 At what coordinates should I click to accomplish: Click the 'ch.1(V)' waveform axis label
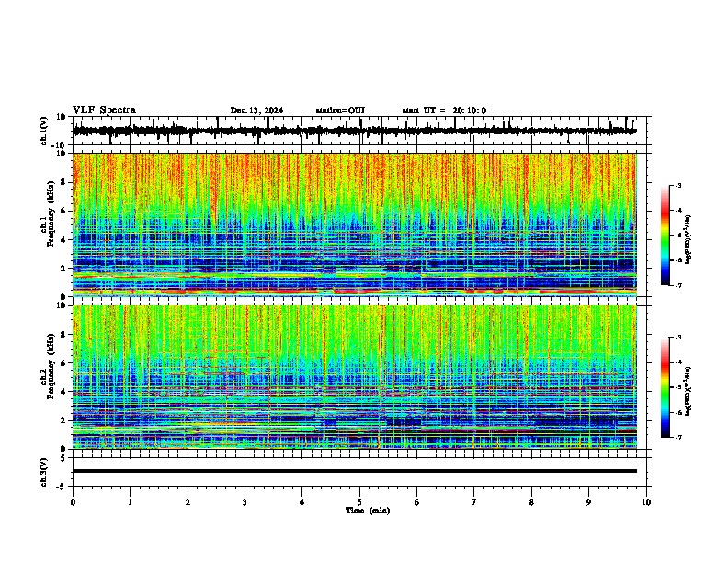[44, 131]
